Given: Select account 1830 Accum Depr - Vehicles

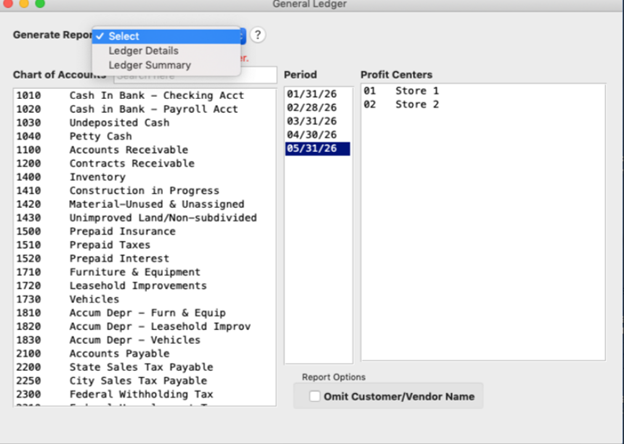Looking at the screenshot, I should click(x=144, y=340).
